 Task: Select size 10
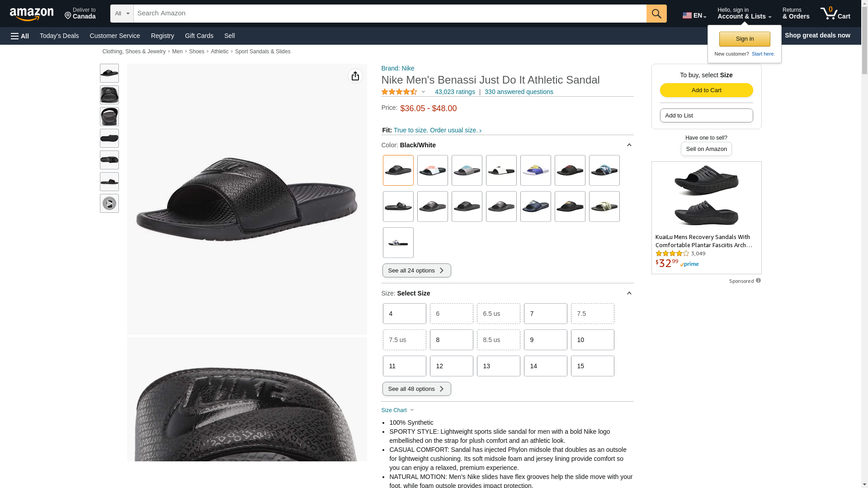tap(592, 340)
